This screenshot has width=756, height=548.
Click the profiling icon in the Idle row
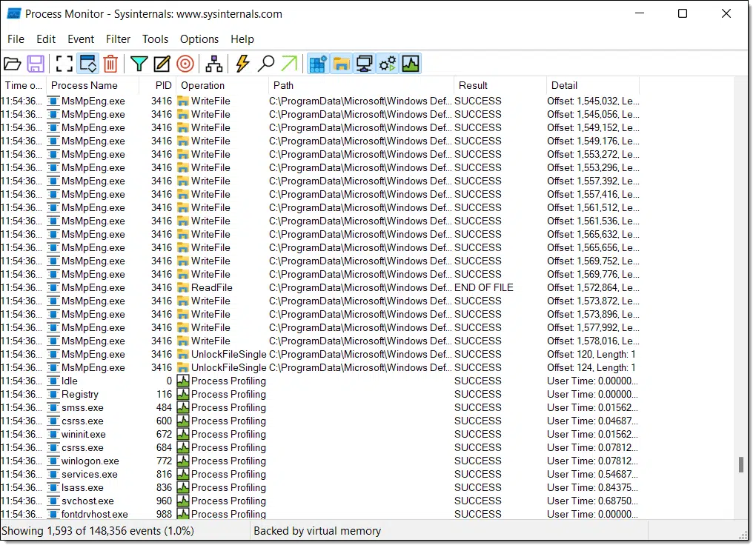pos(183,381)
